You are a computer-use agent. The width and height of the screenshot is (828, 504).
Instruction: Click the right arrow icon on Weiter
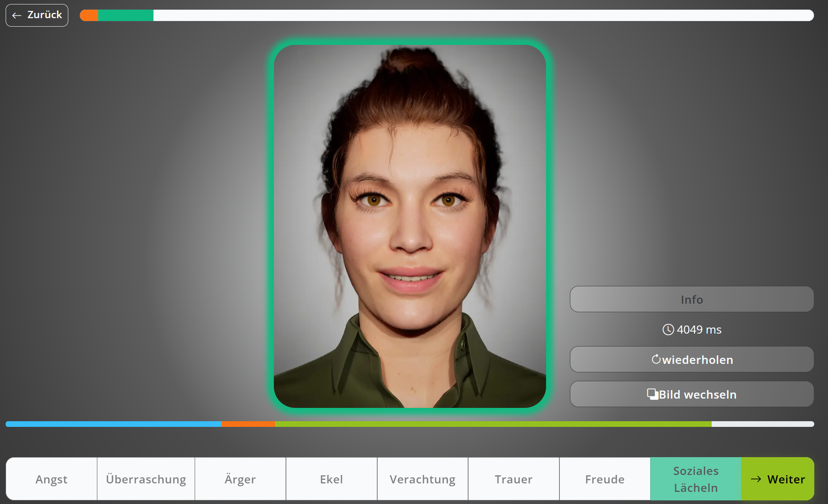click(x=756, y=479)
